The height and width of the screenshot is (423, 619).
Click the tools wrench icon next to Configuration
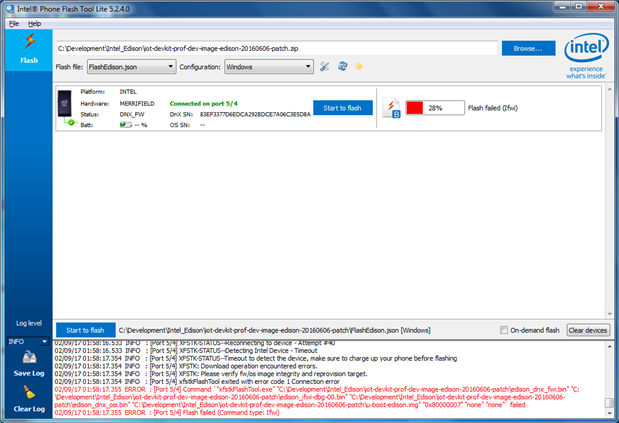tap(325, 66)
